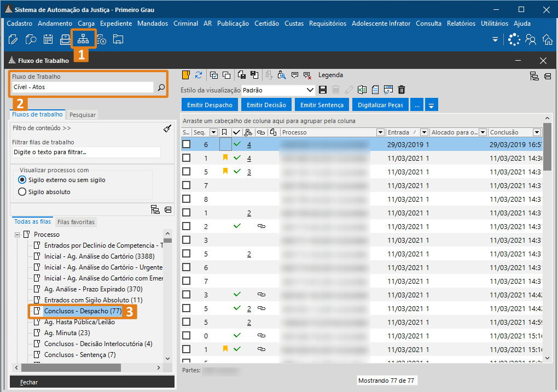
Task: Click the select-all windows icon in toolbar
Action: pos(214,75)
